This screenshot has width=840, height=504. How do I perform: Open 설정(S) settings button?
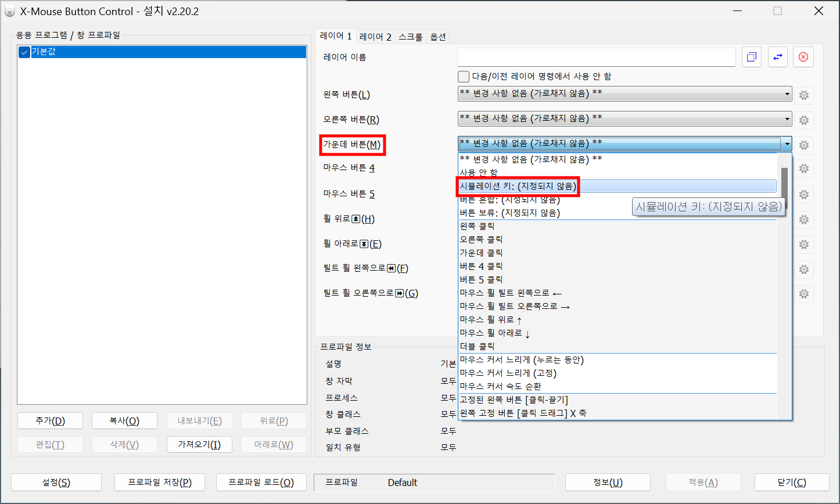point(56,483)
